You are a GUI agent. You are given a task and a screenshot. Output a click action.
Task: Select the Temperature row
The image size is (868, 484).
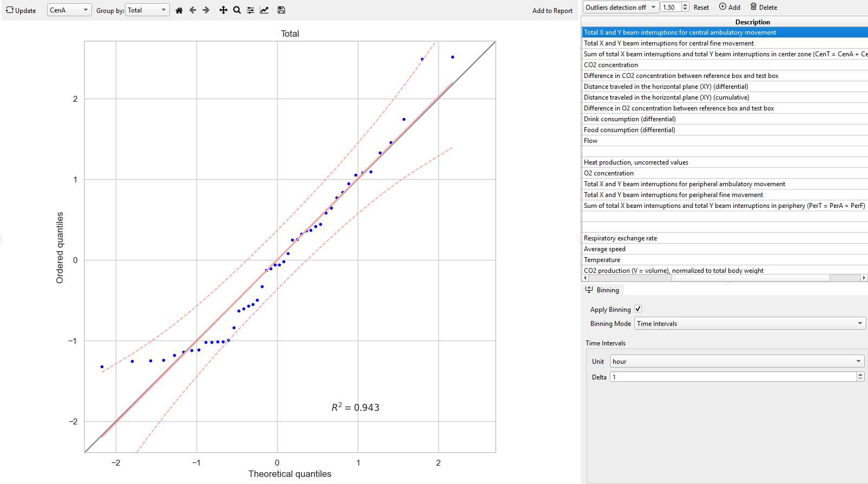pos(725,260)
